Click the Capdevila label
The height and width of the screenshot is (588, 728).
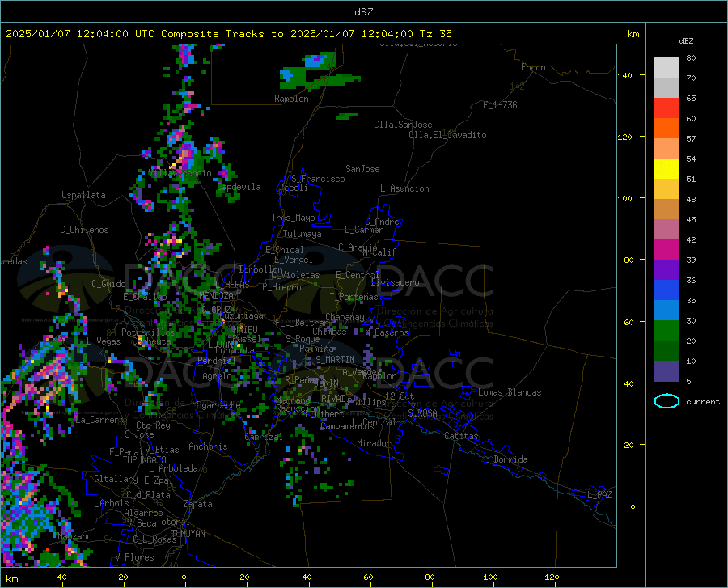pyautogui.click(x=239, y=187)
